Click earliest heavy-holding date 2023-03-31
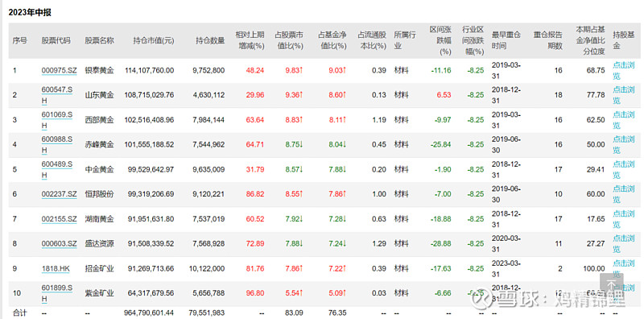 (506, 268)
